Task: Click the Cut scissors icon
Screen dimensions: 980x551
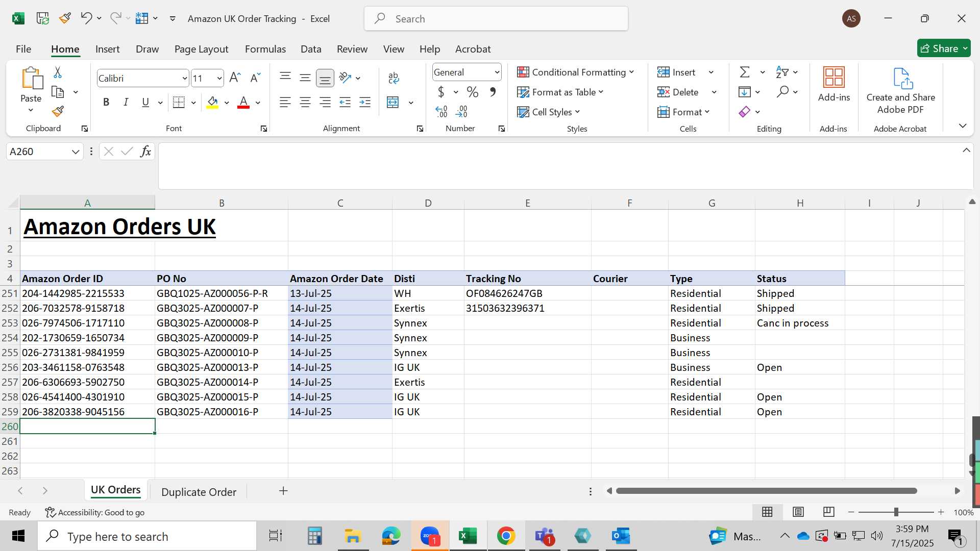Action: click(x=58, y=72)
